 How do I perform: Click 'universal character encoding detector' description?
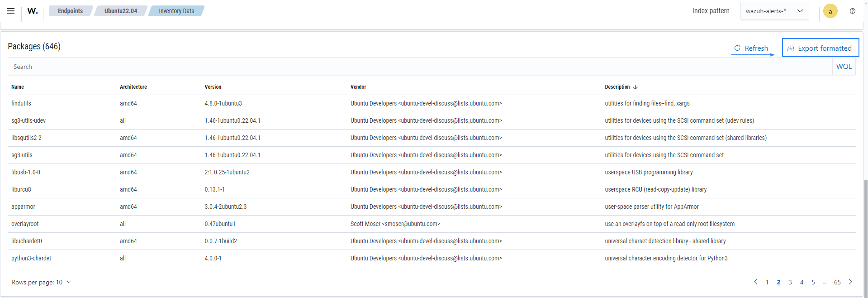666,259
